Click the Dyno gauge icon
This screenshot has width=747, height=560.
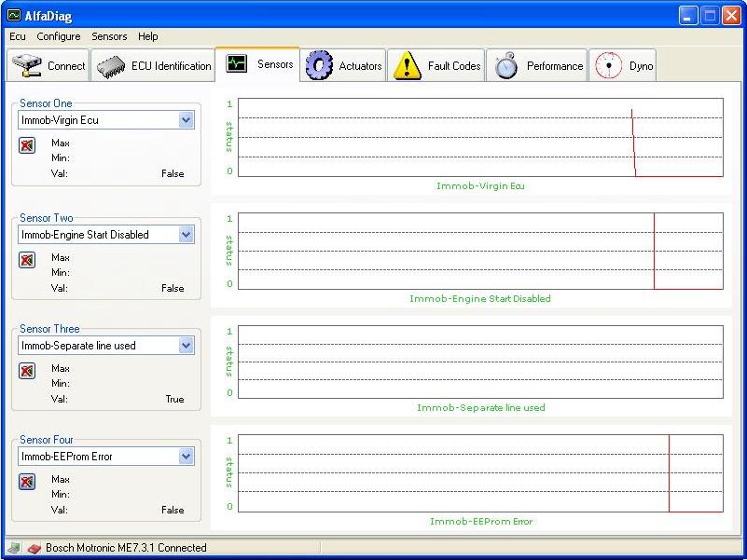point(608,66)
